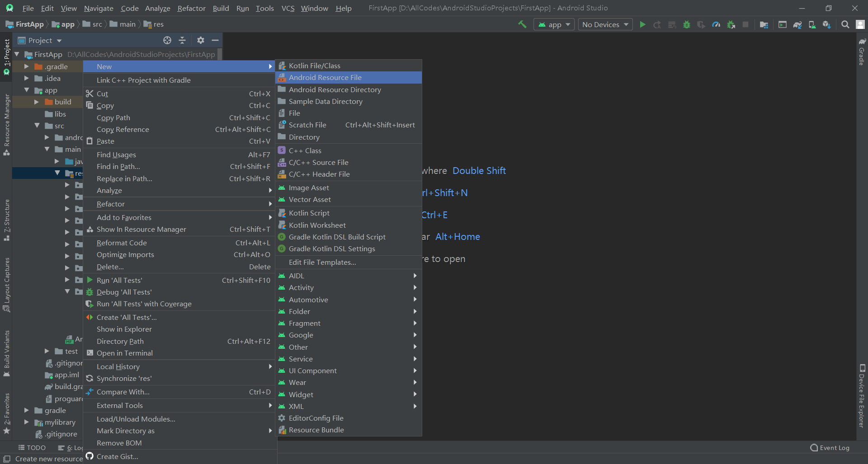Toggle the Layout Captures side tab
The image size is (868, 464).
point(6,285)
